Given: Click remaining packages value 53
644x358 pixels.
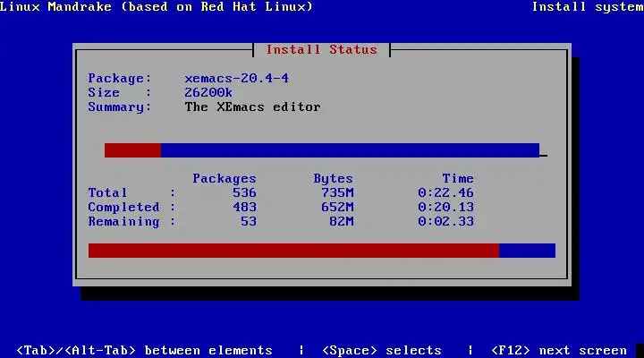Looking at the screenshot, I should coord(249,222).
